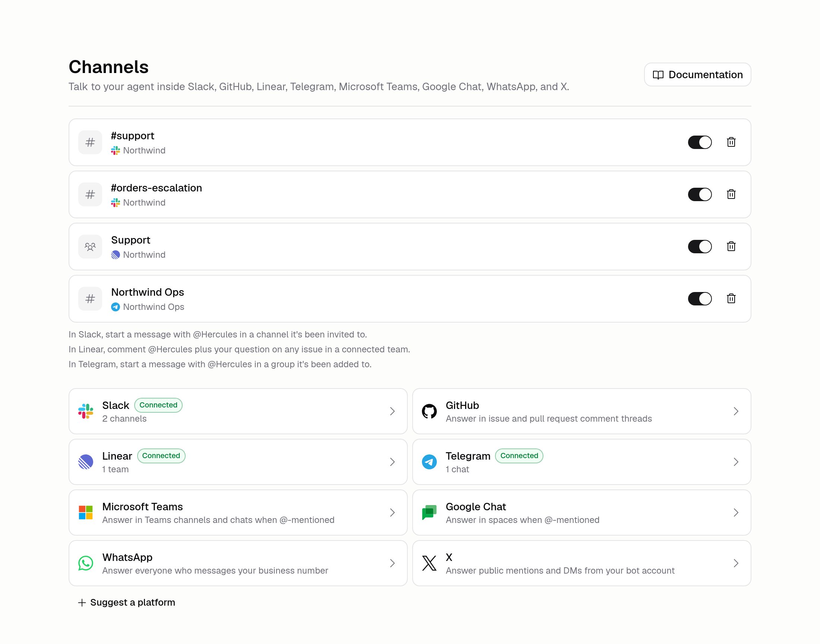Switch off the Northwind Ops toggle
Screen dimensions: 820x644
coord(700,299)
